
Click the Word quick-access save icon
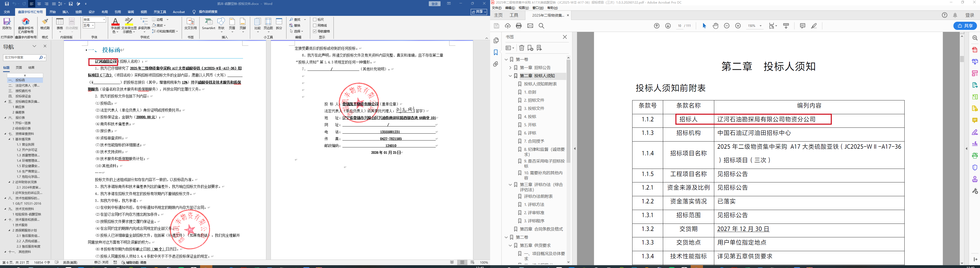pyautogui.click(x=6, y=4)
